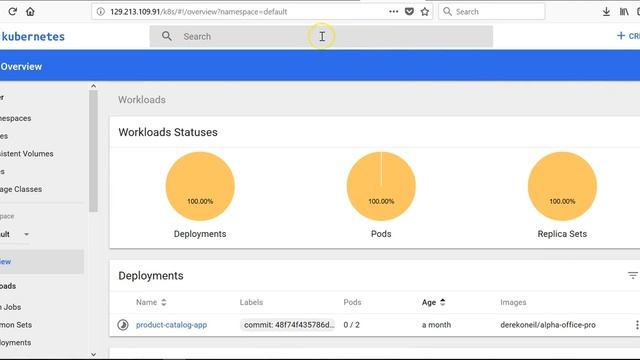Click the product-catalog-app pending status icon
The height and width of the screenshot is (360, 640).
pyautogui.click(x=123, y=325)
